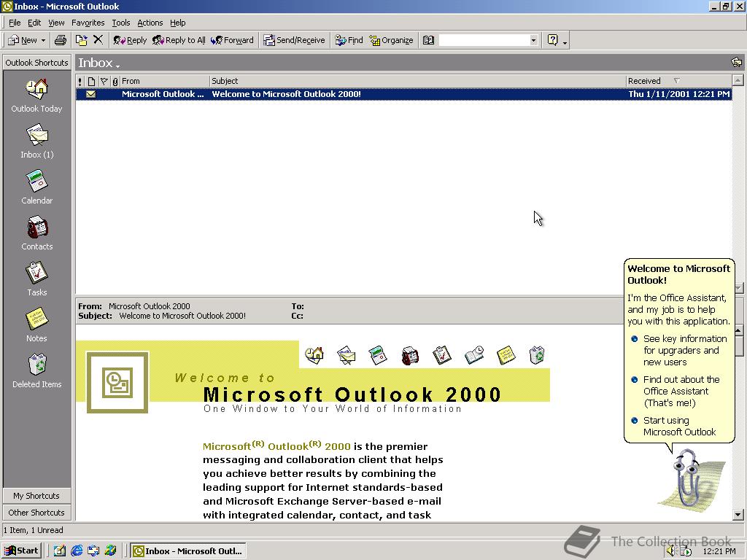Open Calendar in Outlook bar

click(36, 187)
